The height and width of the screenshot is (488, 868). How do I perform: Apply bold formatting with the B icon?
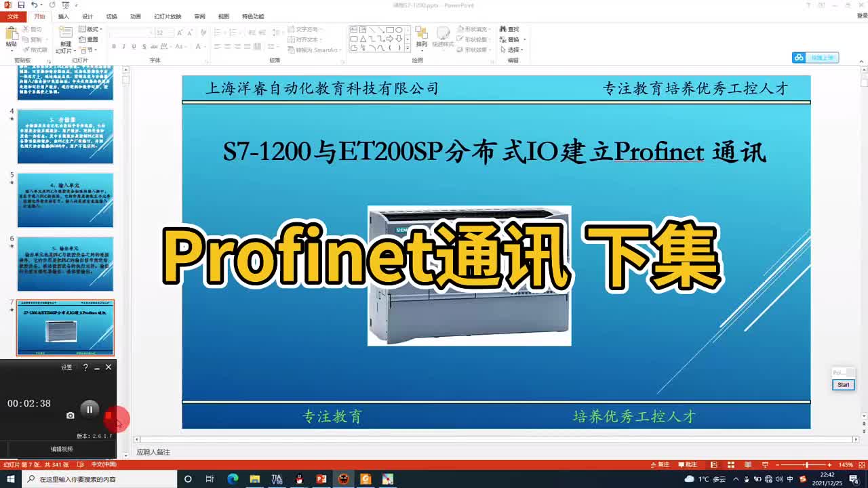coord(114,47)
